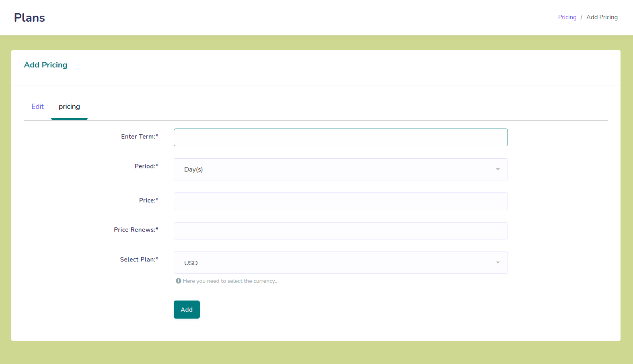The image size is (633, 364).
Task: Select the pricing tab
Action: tap(69, 106)
